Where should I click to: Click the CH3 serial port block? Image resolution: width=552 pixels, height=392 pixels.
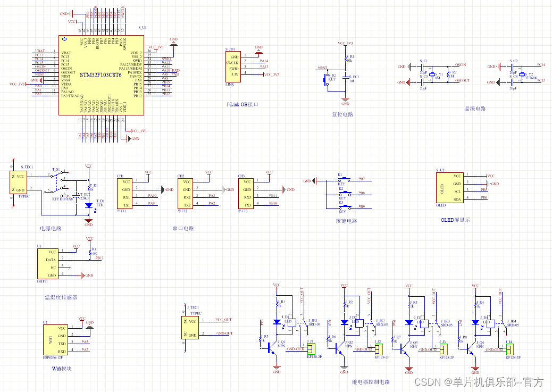[246, 194]
